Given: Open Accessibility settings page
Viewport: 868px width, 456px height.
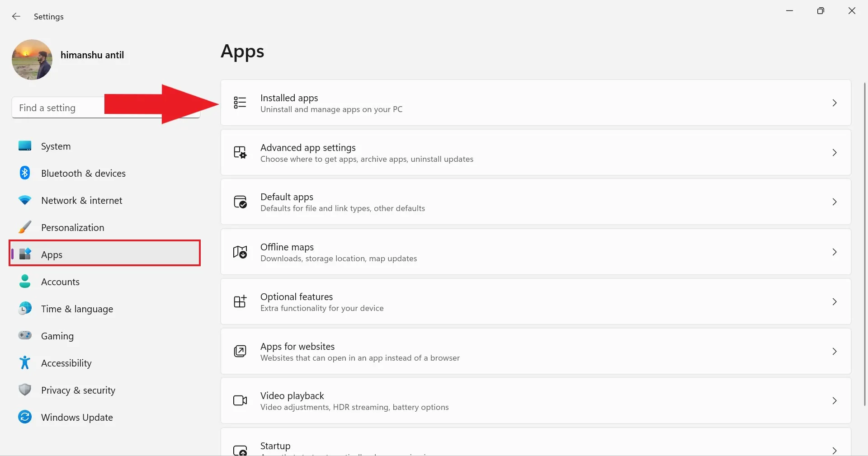Looking at the screenshot, I should (x=66, y=363).
